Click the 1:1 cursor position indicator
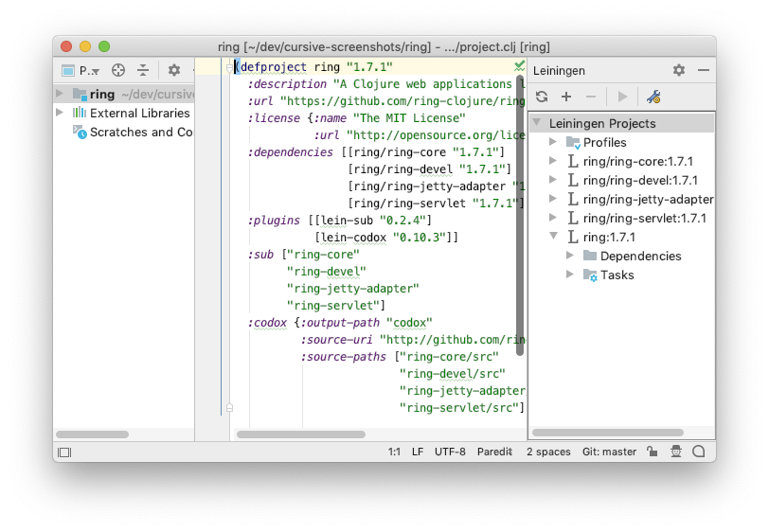This screenshot has height=532, width=769. click(x=394, y=452)
